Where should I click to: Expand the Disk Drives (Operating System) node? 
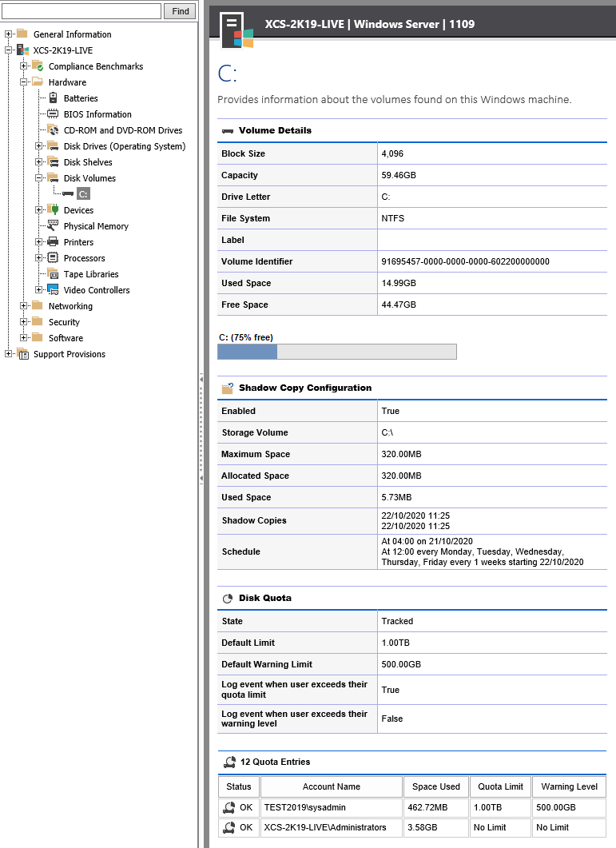(x=39, y=146)
